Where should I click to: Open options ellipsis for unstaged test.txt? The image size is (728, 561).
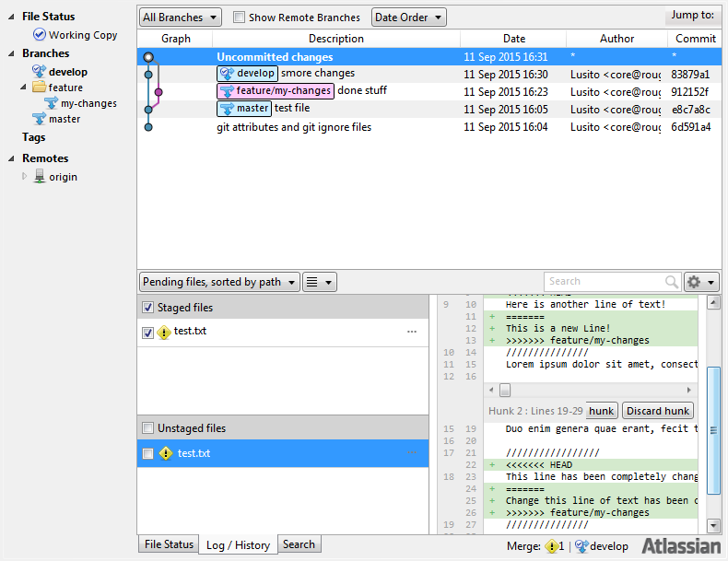coord(412,453)
